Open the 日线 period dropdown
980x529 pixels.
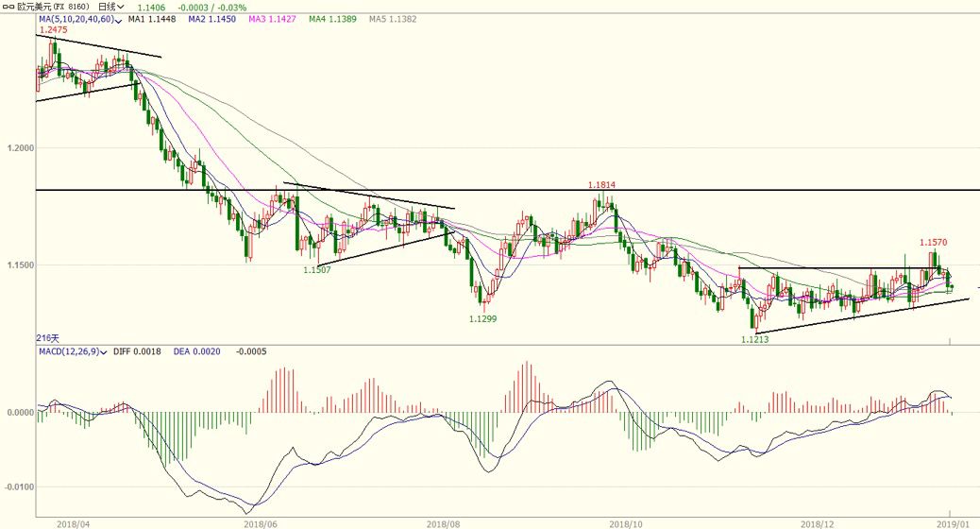[x=111, y=7]
